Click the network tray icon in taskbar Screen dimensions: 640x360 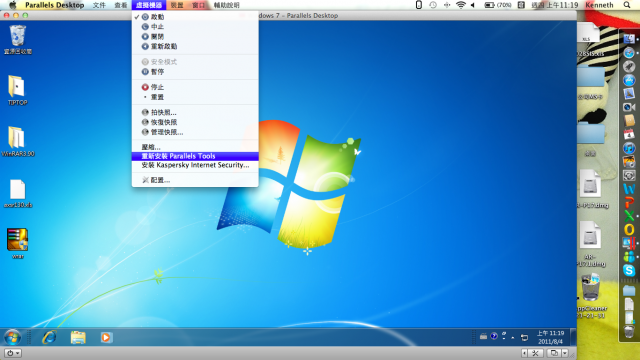click(524, 337)
